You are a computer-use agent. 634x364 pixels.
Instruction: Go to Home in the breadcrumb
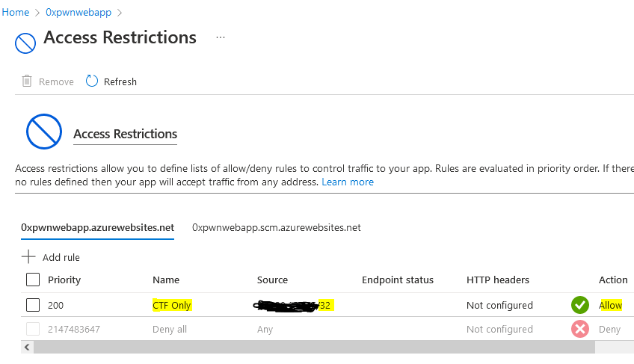[15, 13]
